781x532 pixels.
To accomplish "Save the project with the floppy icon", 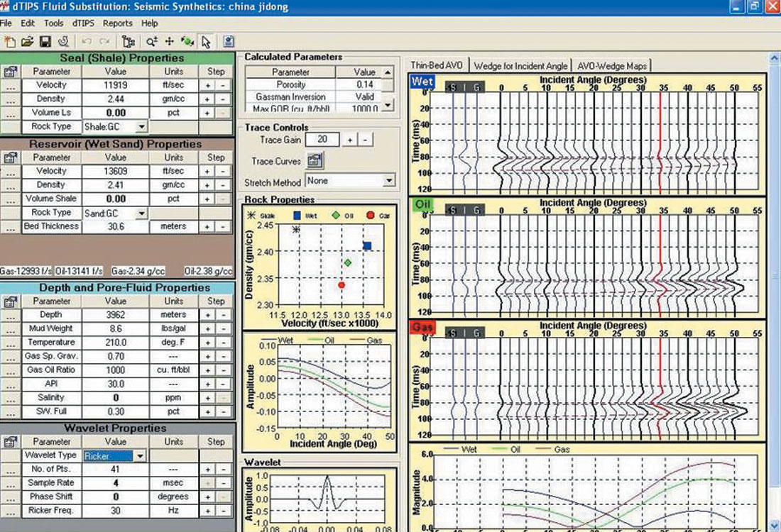I will coord(45,42).
